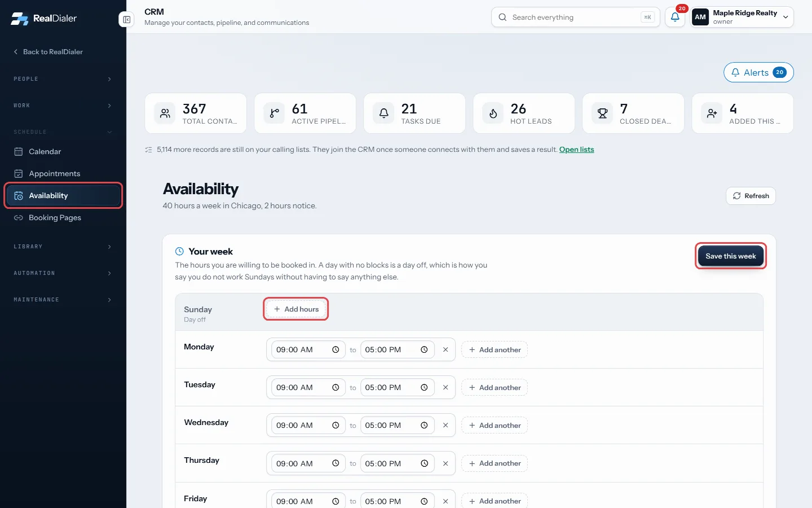Open the notifications bell icon
This screenshot has width=812, height=508.
pos(675,17)
